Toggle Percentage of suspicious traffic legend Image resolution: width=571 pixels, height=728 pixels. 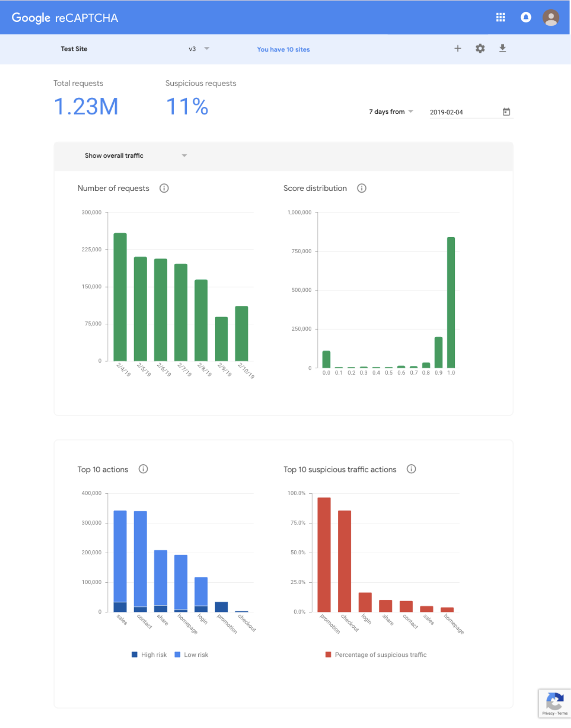376,655
